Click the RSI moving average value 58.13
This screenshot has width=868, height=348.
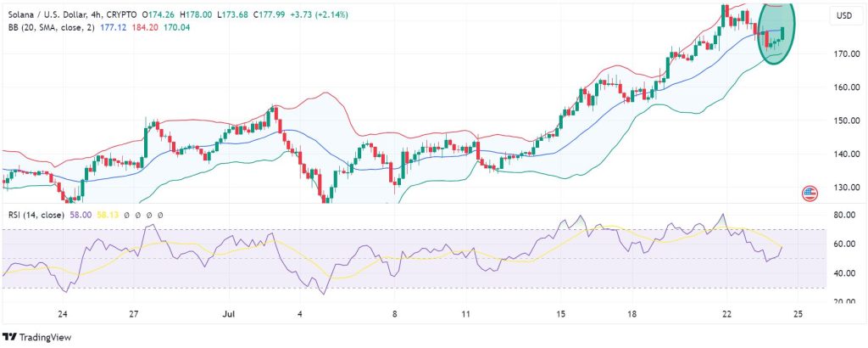108,215
